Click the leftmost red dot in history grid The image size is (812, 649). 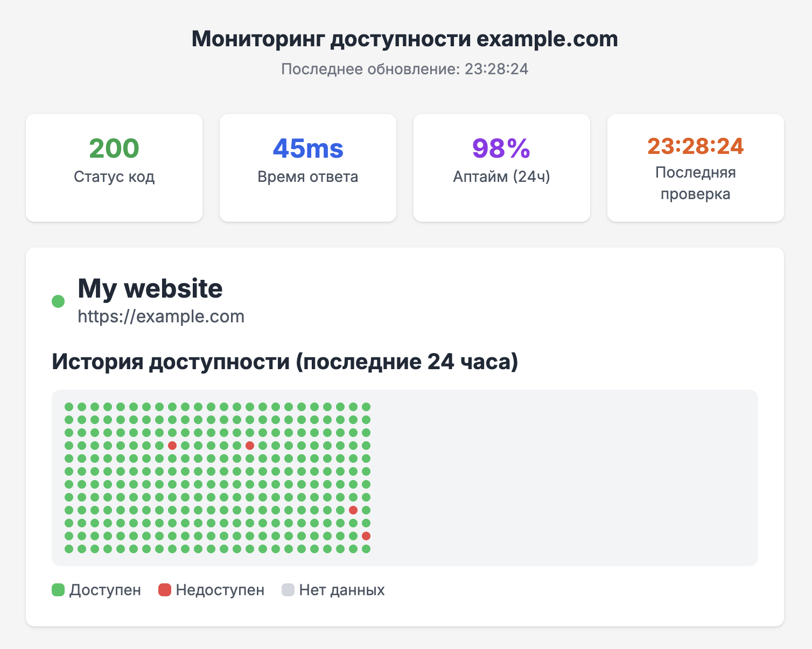(x=172, y=446)
